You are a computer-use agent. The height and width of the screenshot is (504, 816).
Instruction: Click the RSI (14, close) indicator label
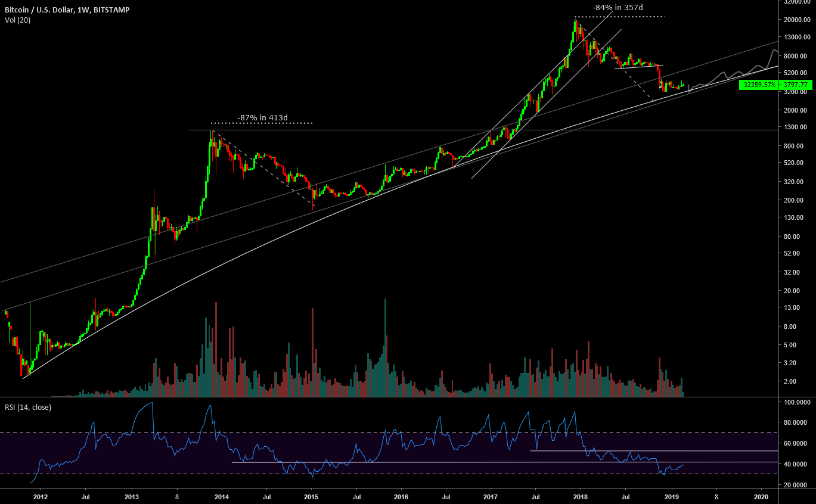tap(27, 407)
